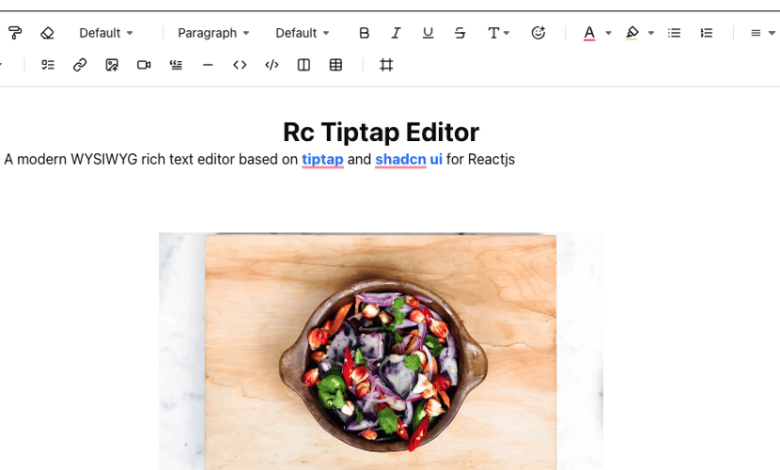
Task: Open the first Default dropdown
Action: (106, 33)
